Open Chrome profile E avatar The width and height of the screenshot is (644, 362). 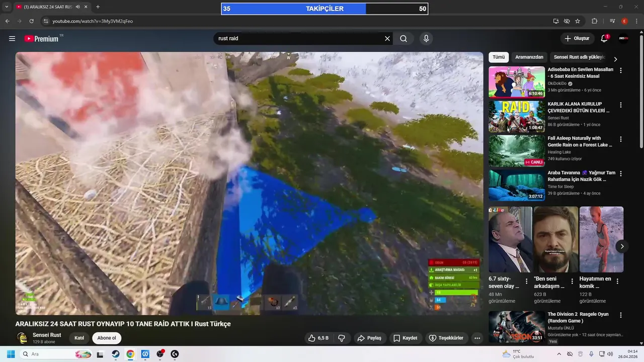[x=624, y=21]
